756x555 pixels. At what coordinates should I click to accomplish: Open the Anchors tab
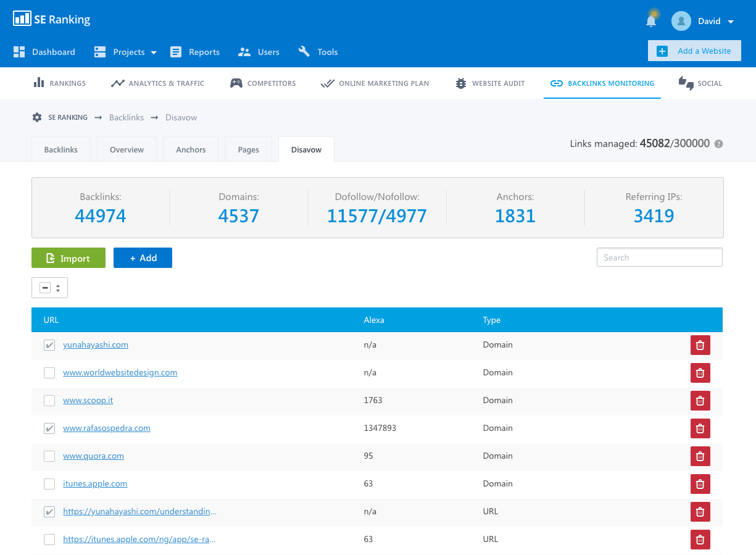(191, 149)
